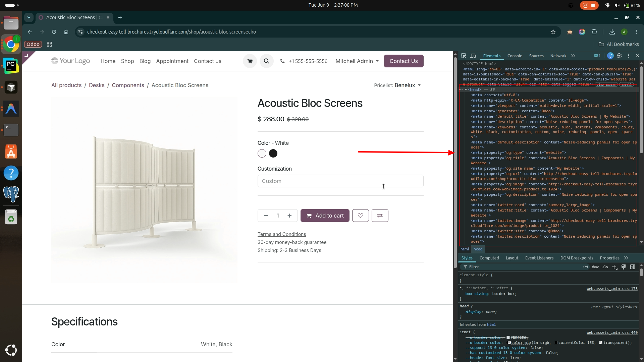The height and width of the screenshot is (362, 644).
Task: Select the DevTools element inspector icon
Action: (x=464, y=56)
